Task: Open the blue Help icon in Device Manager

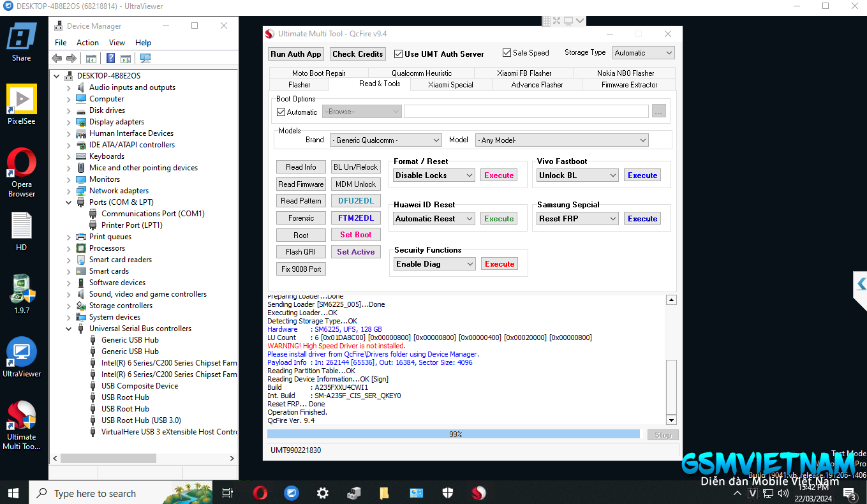Action: (110, 58)
